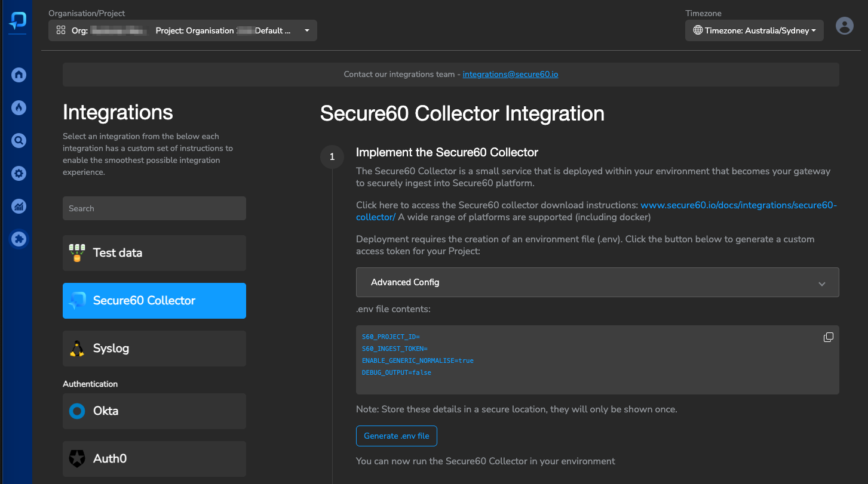Open the Home page from sidebar
Image resolution: width=868 pixels, height=484 pixels.
[x=19, y=75]
